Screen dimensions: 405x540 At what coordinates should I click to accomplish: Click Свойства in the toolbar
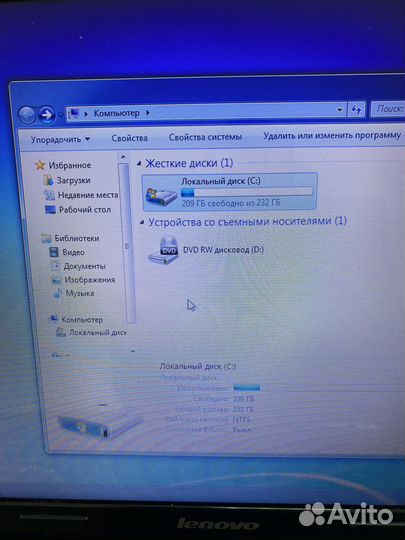129,138
